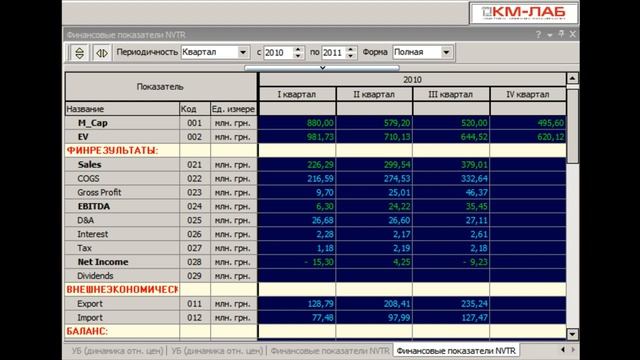
Task: Increase the start year 2010 stepper
Action: [298, 49]
